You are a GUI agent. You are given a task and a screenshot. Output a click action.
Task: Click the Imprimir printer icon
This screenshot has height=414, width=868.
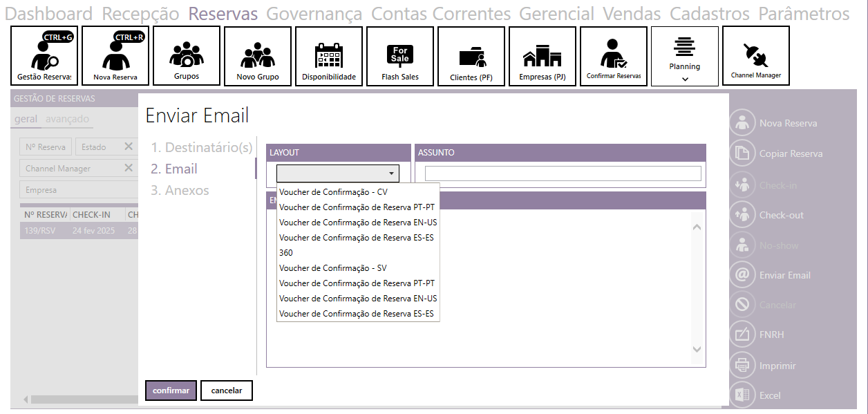742,365
